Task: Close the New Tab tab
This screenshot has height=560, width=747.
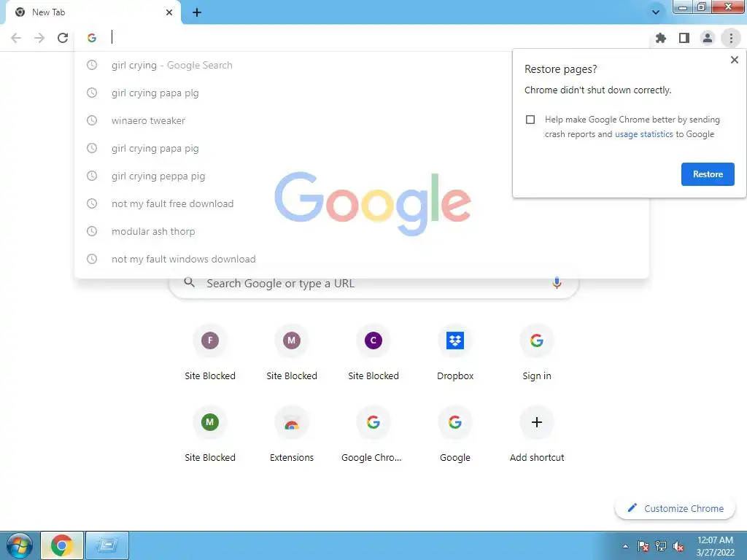Action: (169, 12)
